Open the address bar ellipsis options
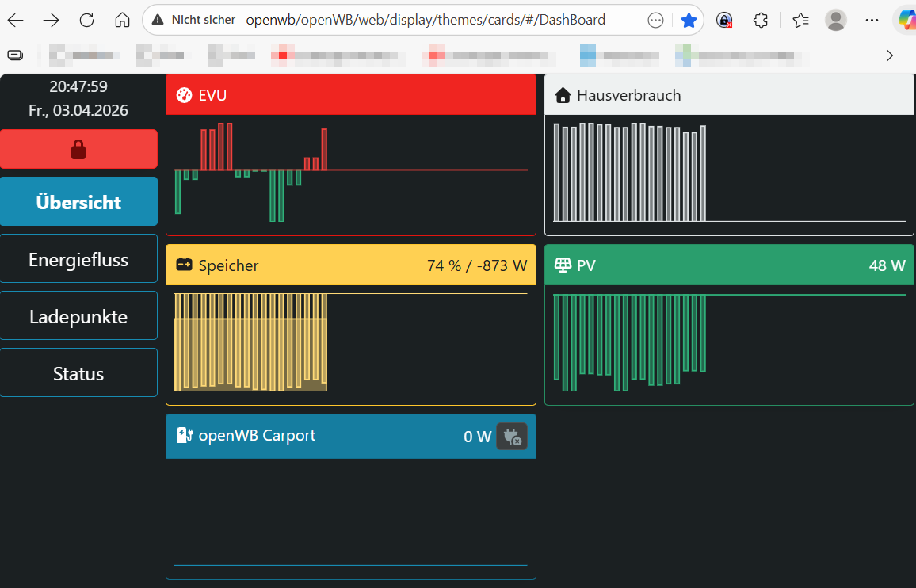 click(x=655, y=21)
